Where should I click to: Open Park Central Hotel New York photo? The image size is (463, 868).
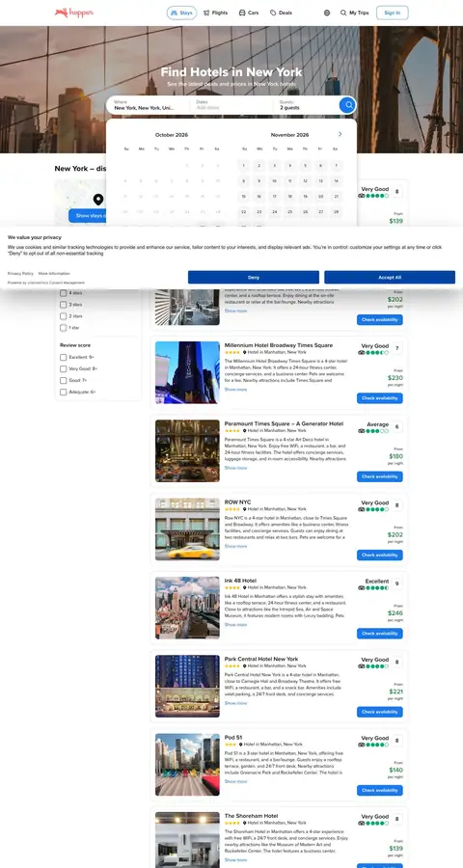pyautogui.click(x=187, y=686)
